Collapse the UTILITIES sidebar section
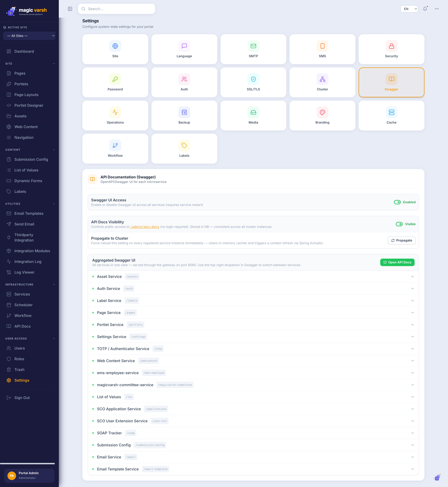The height and width of the screenshot is (487, 448). point(54,204)
